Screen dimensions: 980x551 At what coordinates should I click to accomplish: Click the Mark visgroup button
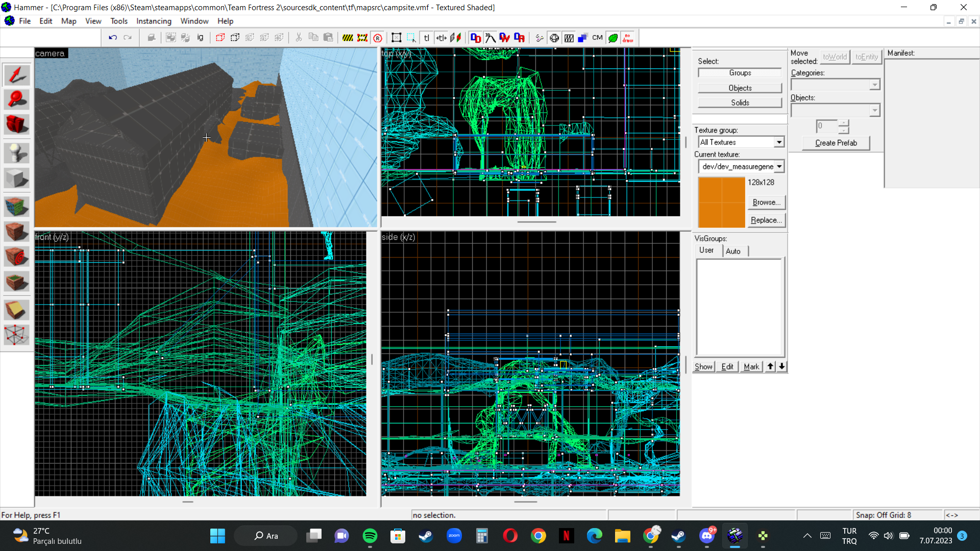click(x=751, y=366)
